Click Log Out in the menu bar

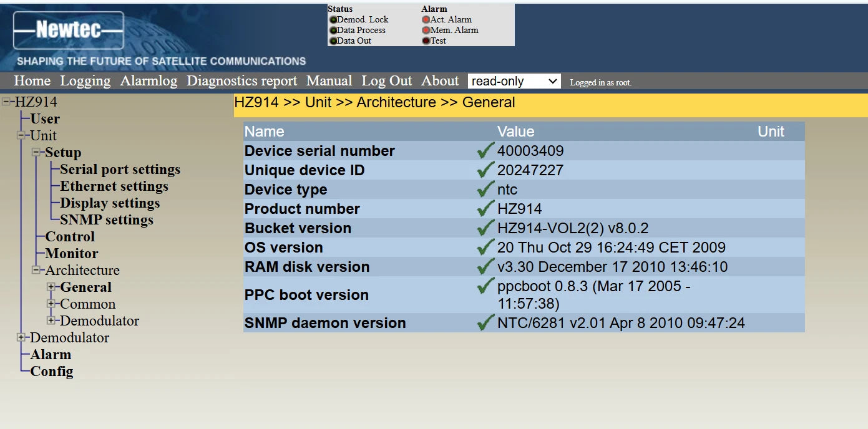click(x=387, y=81)
